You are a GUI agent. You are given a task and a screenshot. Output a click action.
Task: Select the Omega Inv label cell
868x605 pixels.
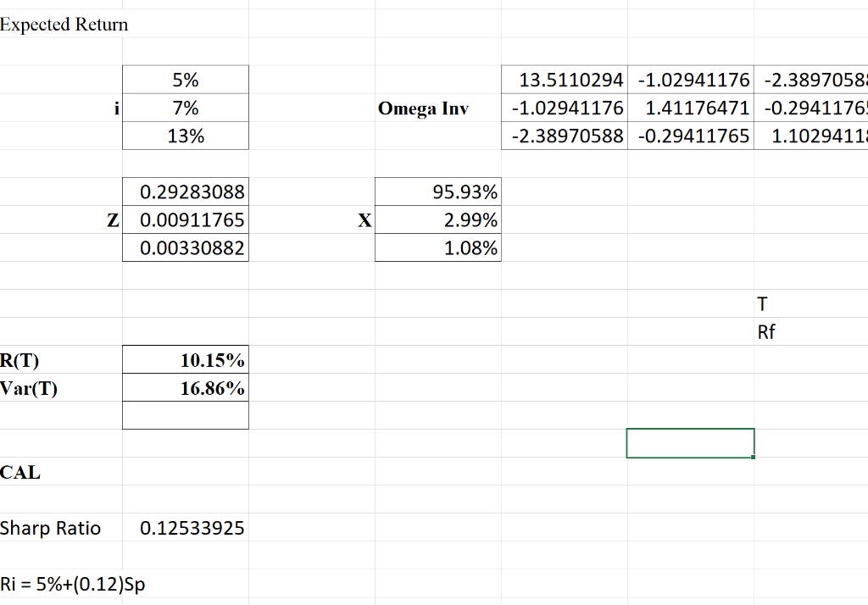pyautogui.click(x=422, y=108)
